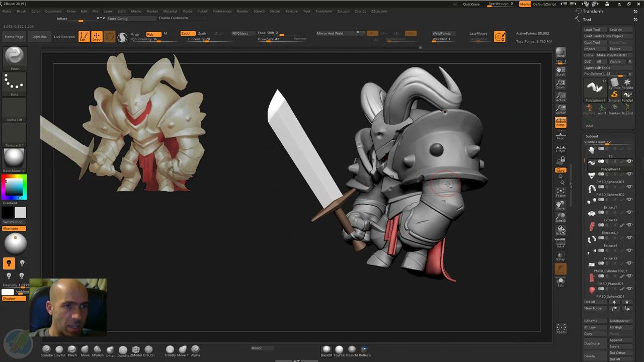Viewport: 644px width, 362px height.
Task: Click the Duplicate subtool button
Action: 595,343
